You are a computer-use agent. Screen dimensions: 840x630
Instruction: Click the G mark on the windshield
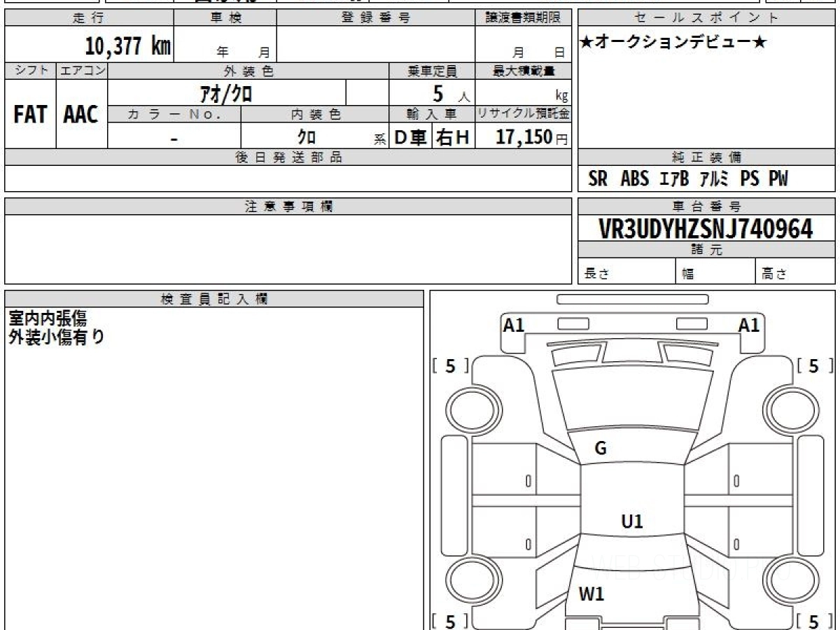point(600,449)
